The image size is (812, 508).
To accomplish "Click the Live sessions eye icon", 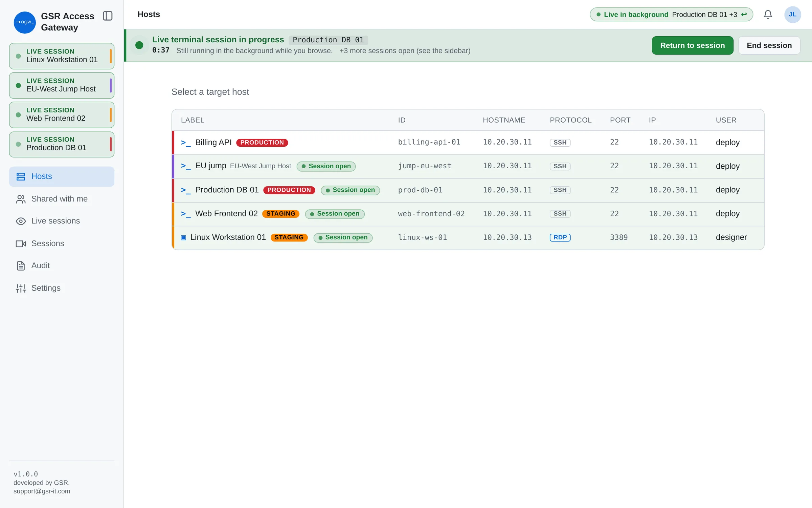I will click(21, 221).
